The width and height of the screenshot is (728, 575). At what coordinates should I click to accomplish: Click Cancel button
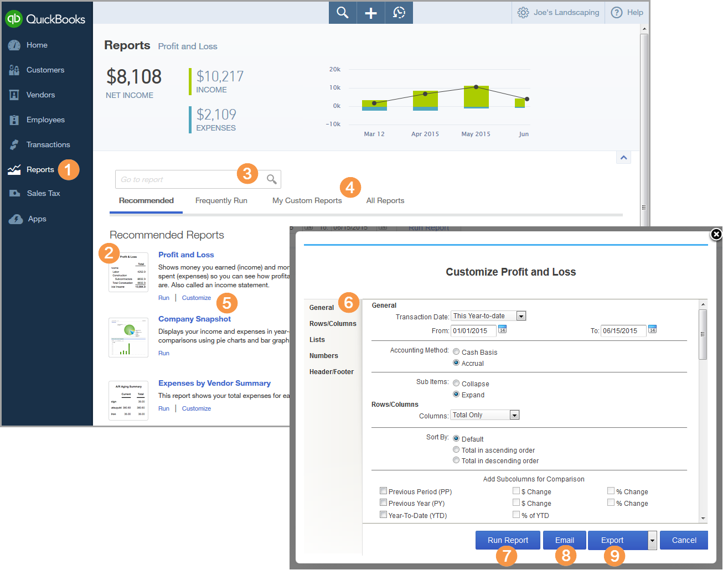pos(684,541)
